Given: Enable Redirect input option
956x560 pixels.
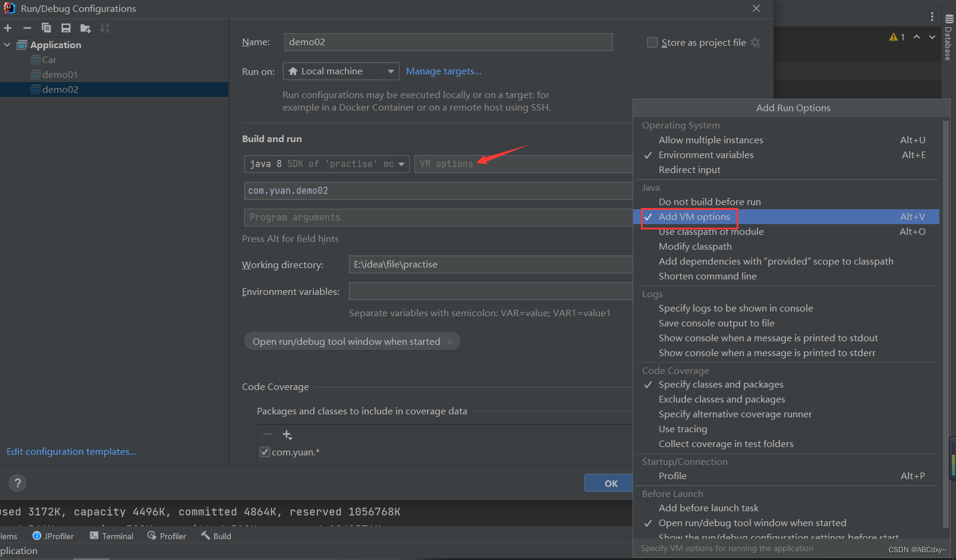Looking at the screenshot, I should tap(690, 169).
